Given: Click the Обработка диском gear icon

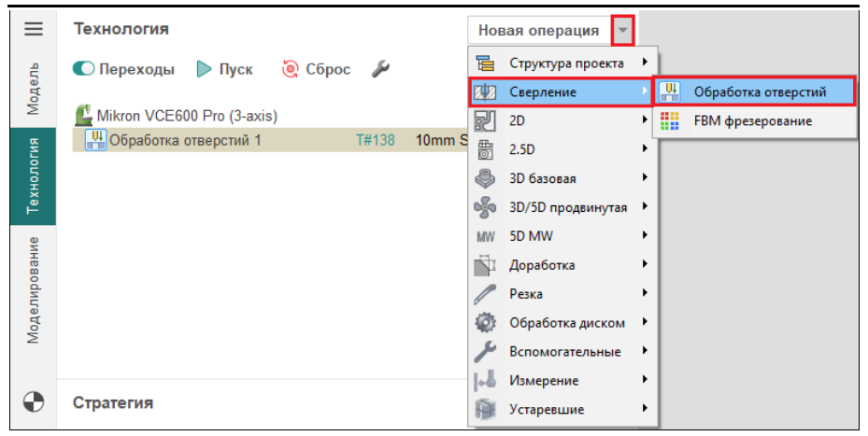Looking at the screenshot, I should pos(485,323).
